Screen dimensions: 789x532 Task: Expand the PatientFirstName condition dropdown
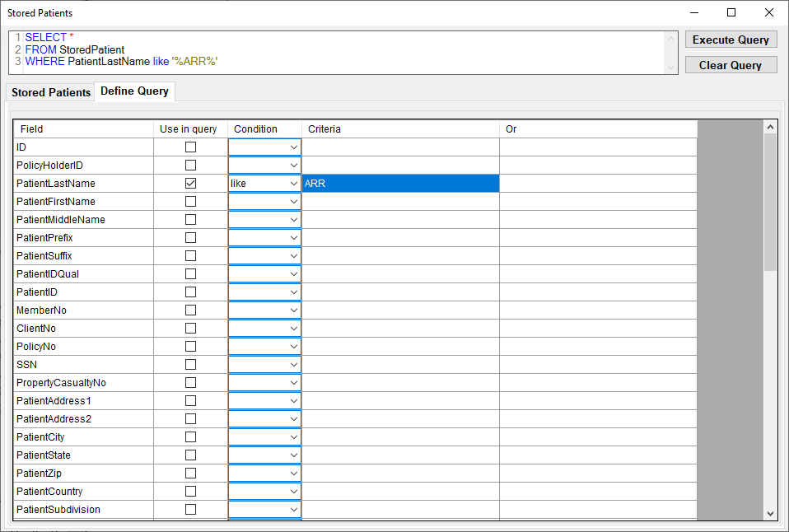click(x=264, y=201)
